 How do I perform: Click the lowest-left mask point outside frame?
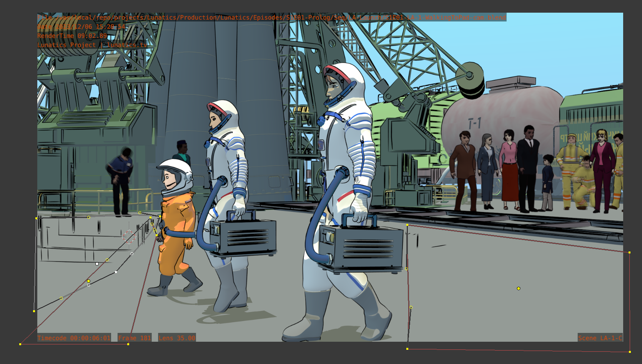coord(20,344)
